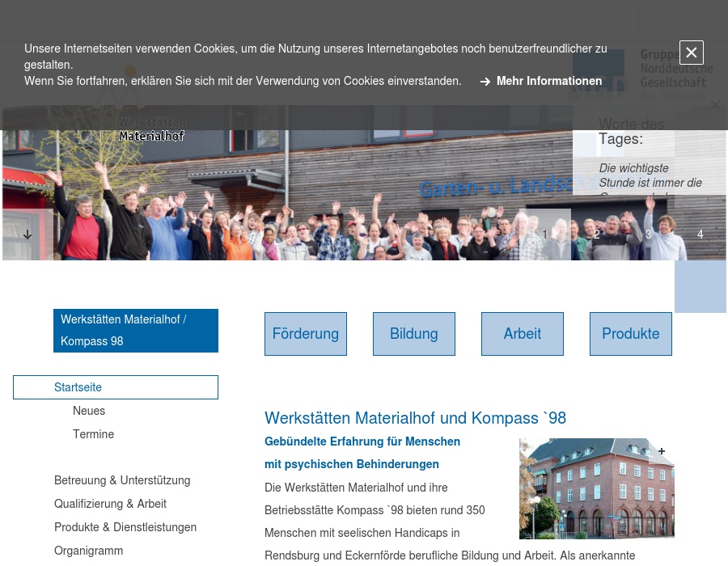The height and width of the screenshot is (566, 728).
Task: Close the Worte des Tages popup
Action: pyautogui.click(x=715, y=105)
